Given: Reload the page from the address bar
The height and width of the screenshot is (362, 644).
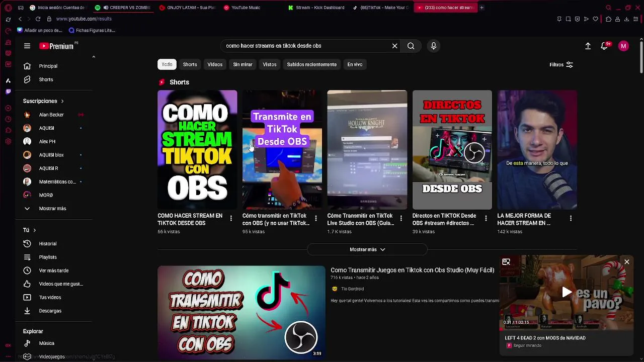Looking at the screenshot, I should point(38,19).
